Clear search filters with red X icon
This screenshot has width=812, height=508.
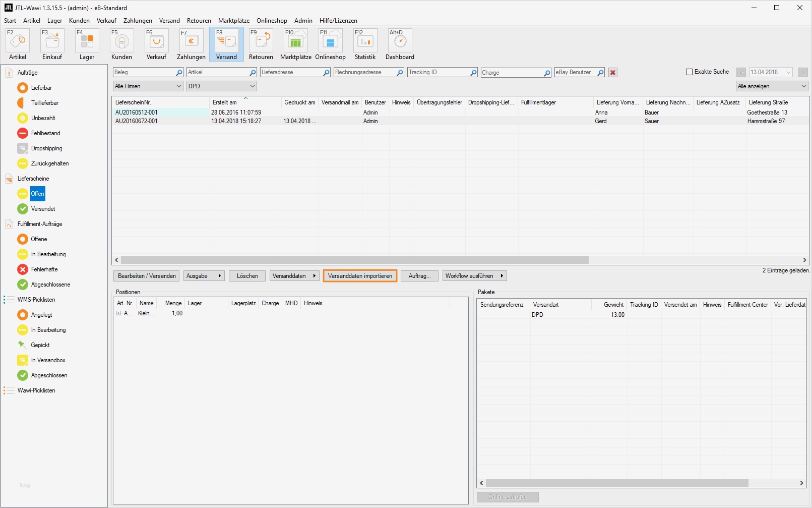(x=613, y=73)
